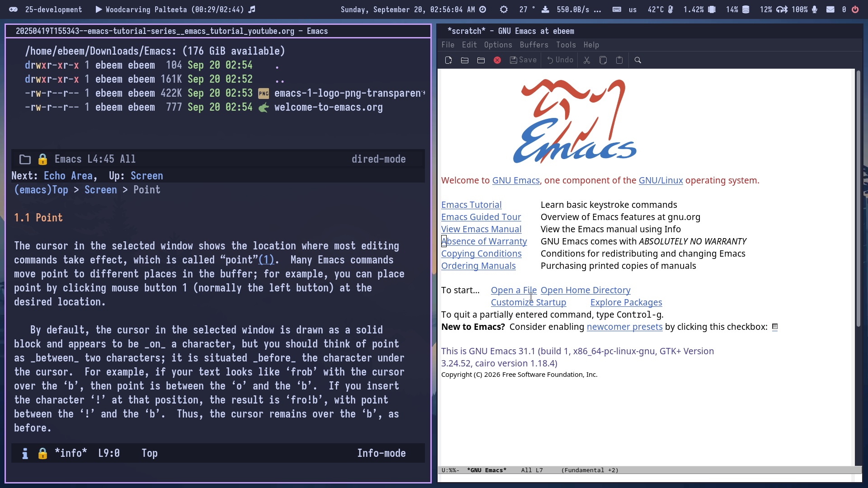Image resolution: width=868 pixels, height=488 pixels.
Task: Click the mail envelope icon
Action: 830,9
